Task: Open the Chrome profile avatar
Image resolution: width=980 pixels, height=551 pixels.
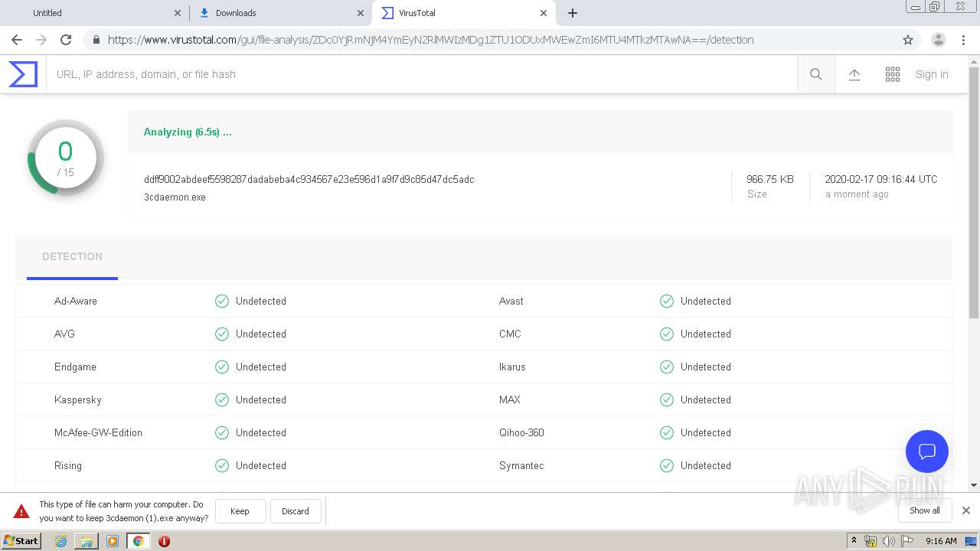Action: coord(939,40)
